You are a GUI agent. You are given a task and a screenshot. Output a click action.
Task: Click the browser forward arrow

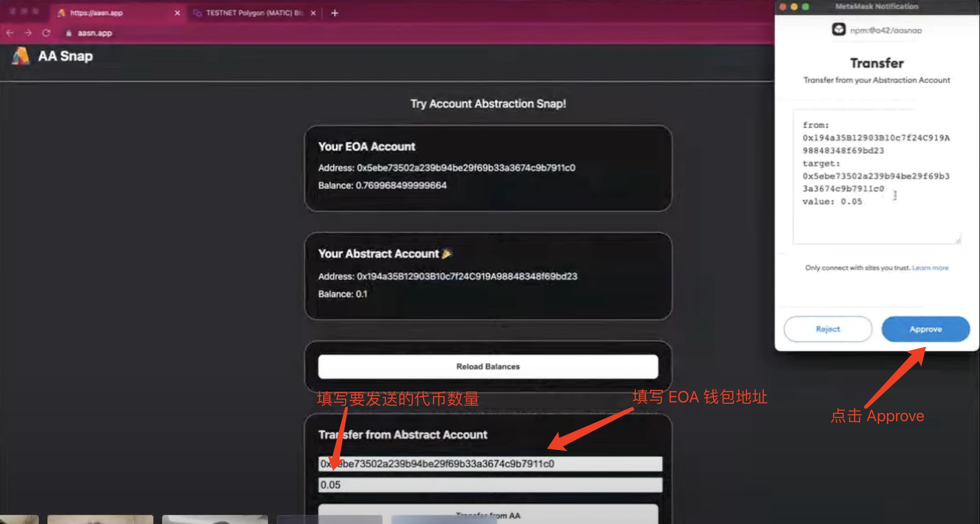click(28, 33)
